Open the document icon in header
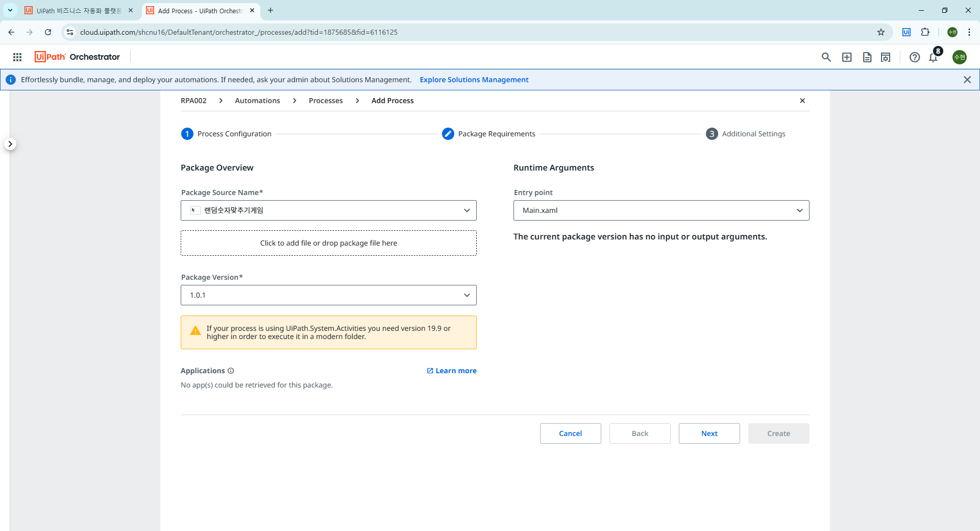 point(867,57)
